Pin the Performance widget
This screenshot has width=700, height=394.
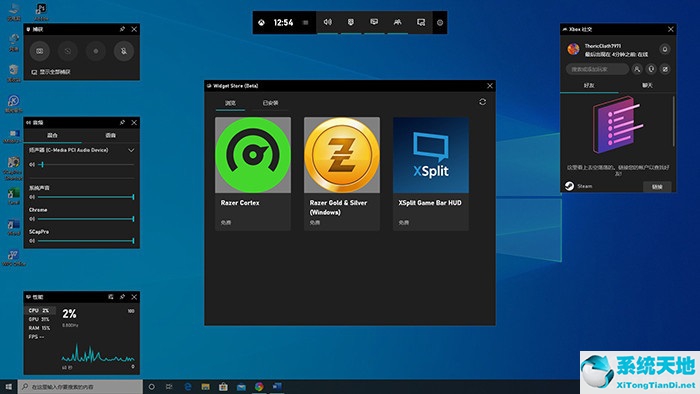pos(122,297)
